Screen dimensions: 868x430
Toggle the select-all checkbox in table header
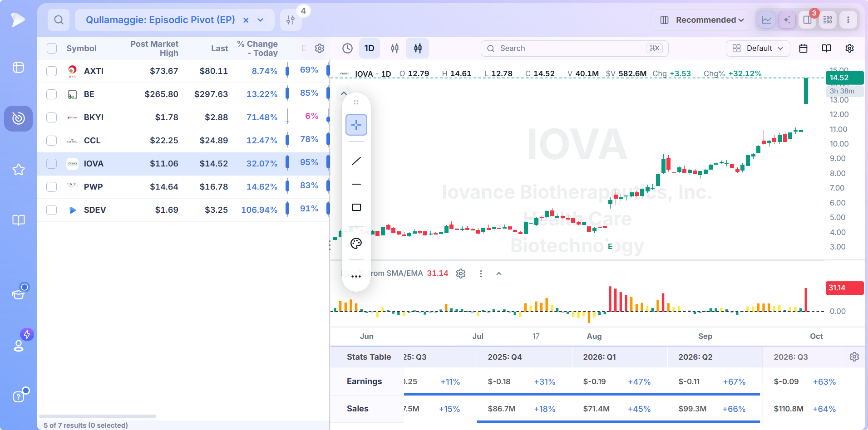[52, 49]
